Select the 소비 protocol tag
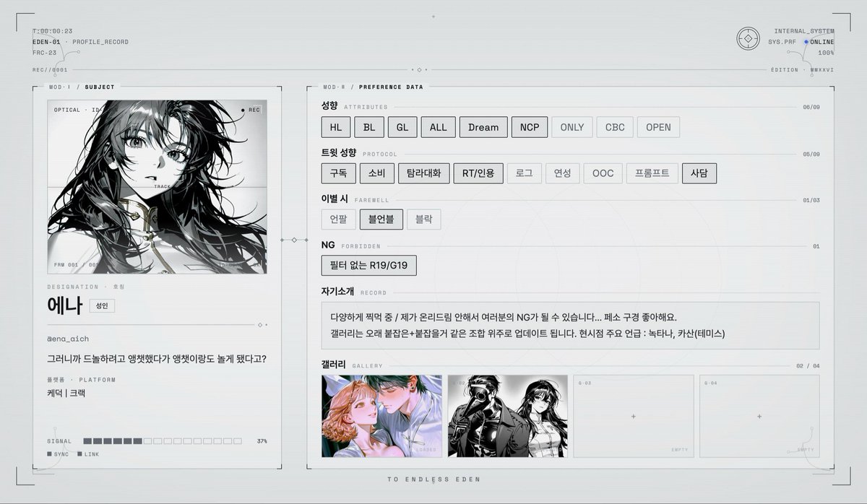Image resolution: width=867 pixels, height=504 pixels. 376,173
